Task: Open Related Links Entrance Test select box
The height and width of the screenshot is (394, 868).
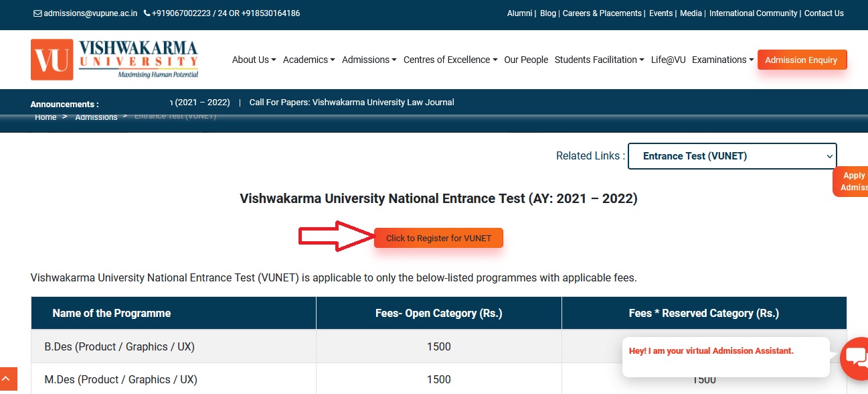Action: [732, 156]
